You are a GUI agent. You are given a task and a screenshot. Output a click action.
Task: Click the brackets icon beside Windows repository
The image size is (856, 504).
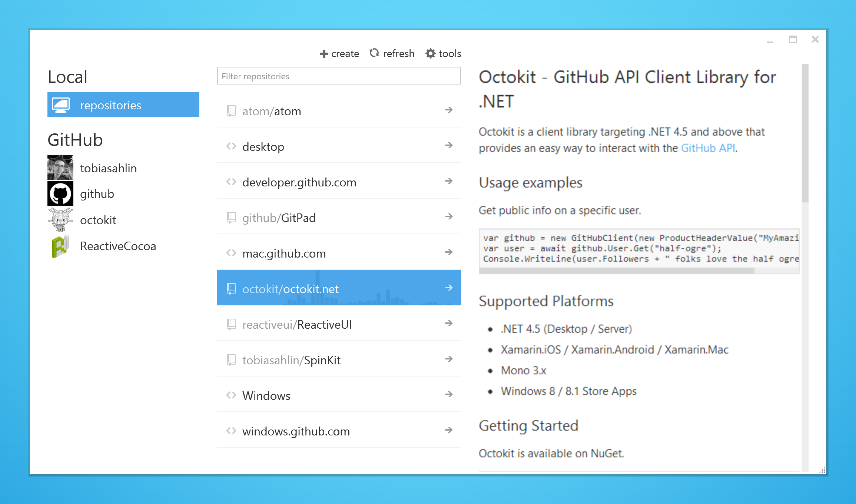(231, 395)
